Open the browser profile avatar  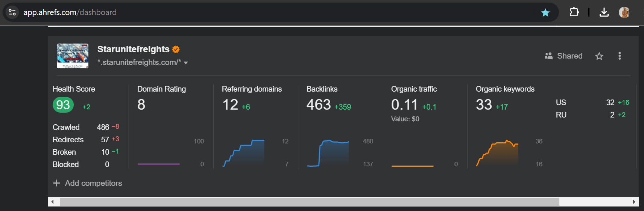624,12
